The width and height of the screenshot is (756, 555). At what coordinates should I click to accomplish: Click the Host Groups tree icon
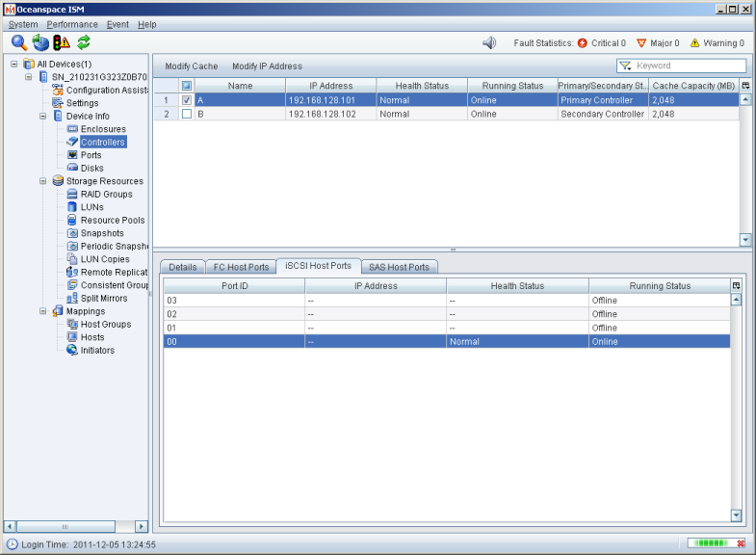[x=72, y=324]
